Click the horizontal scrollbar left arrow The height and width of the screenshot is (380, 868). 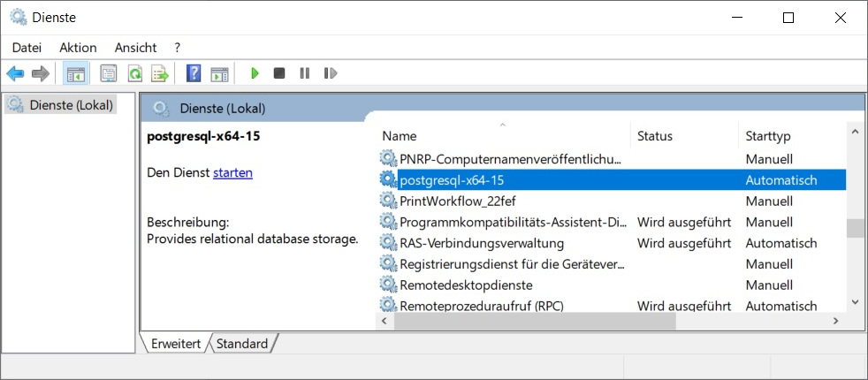[x=385, y=321]
